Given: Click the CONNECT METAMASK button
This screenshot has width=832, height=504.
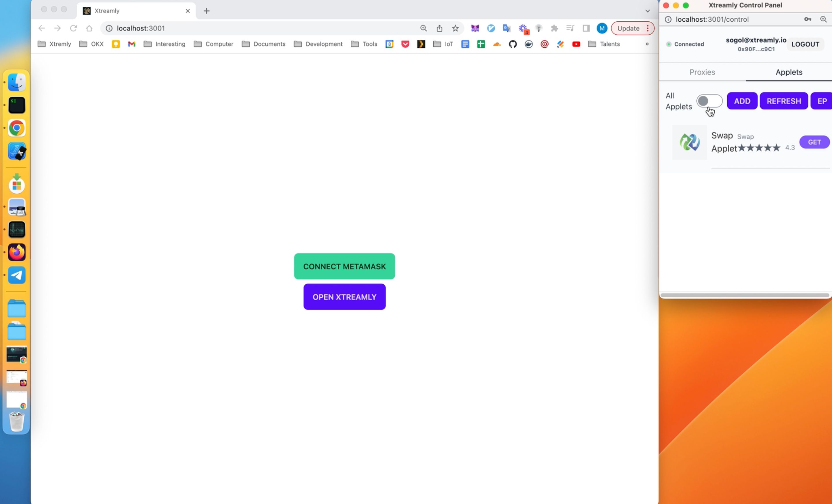Looking at the screenshot, I should [345, 266].
